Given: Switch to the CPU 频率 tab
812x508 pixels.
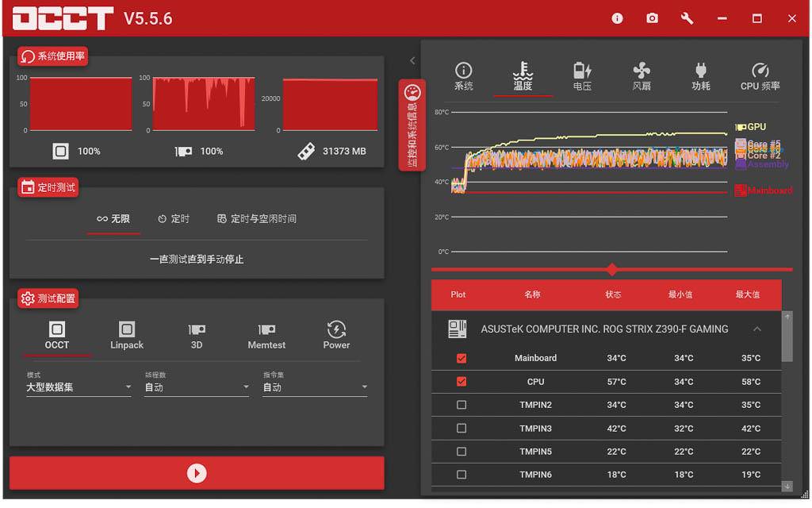Looking at the screenshot, I should (760, 77).
